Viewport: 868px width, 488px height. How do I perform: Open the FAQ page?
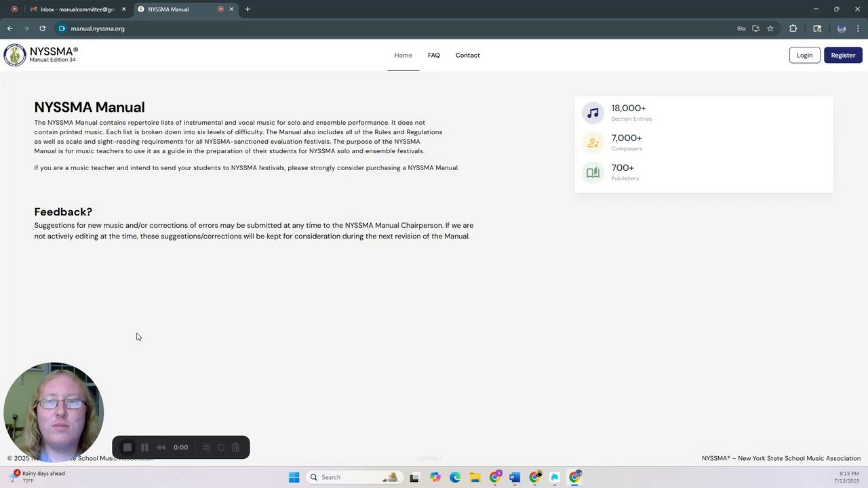[x=434, y=56]
